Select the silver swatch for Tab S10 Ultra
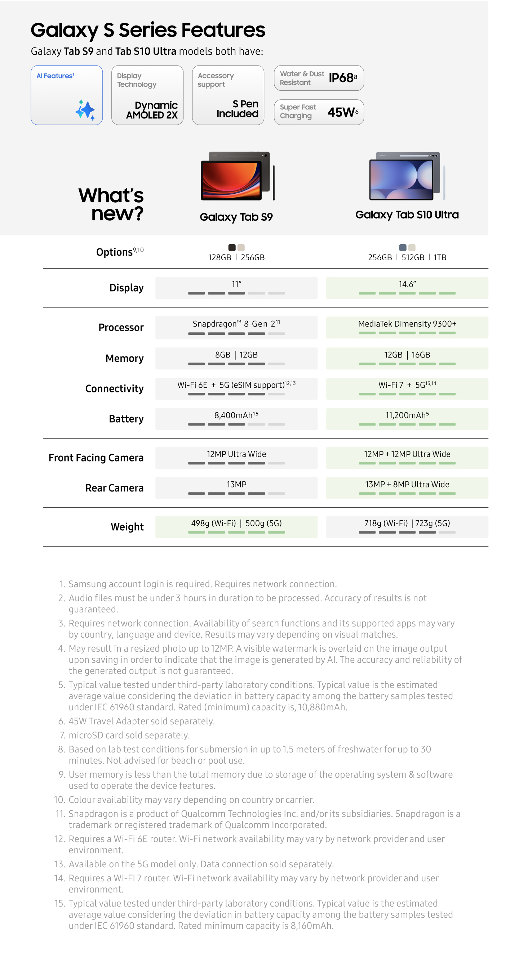 (411, 248)
